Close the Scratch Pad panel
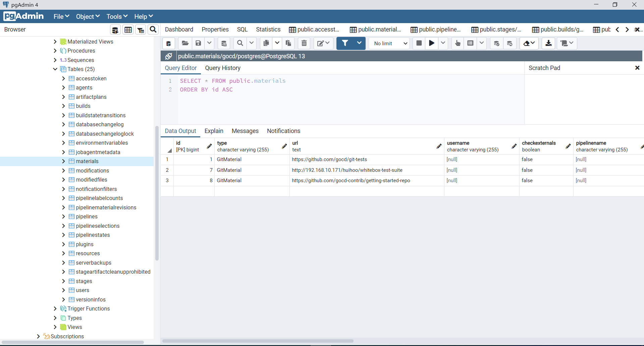Image resolution: width=644 pixels, height=346 pixels. tap(637, 68)
